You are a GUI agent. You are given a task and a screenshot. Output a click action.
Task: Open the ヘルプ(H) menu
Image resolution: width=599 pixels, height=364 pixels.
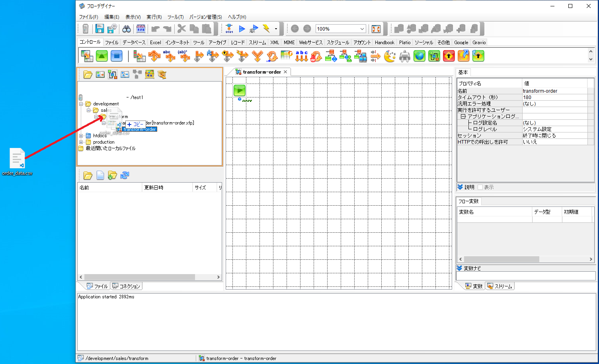237,17
